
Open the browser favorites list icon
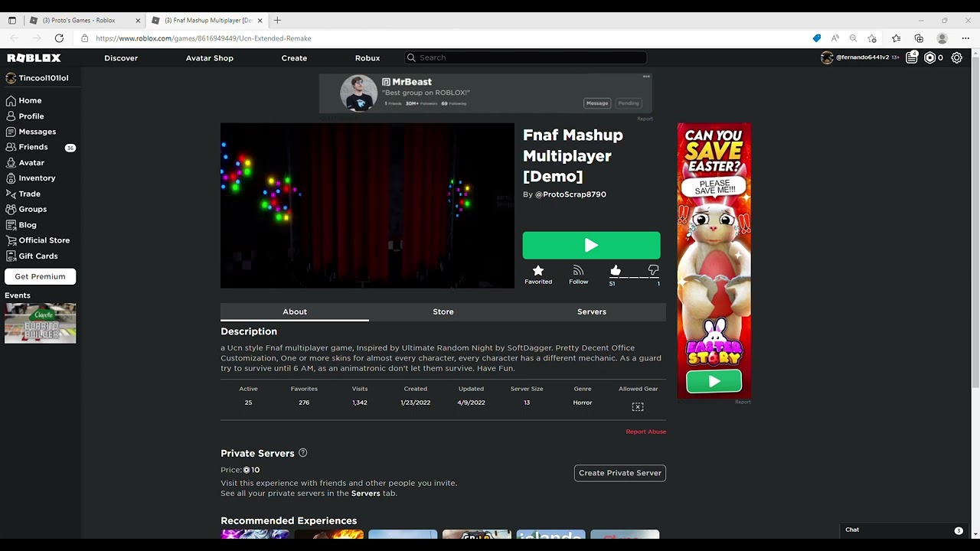click(897, 38)
